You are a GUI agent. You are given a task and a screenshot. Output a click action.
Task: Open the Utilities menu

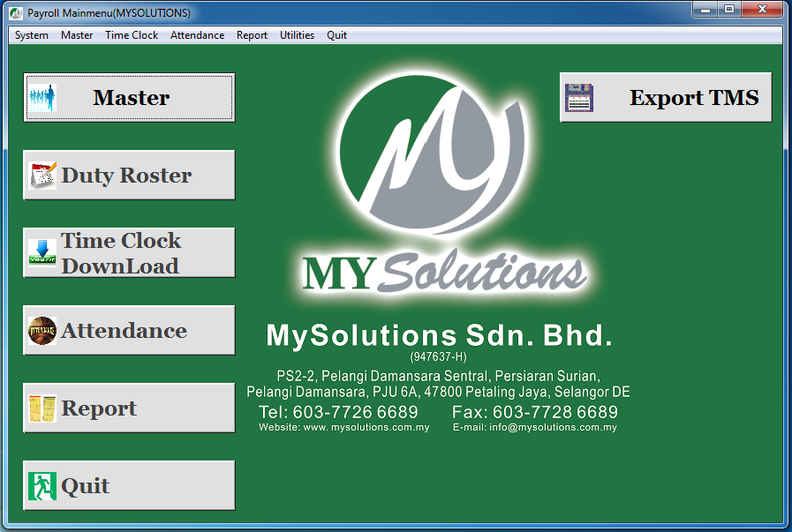[x=297, y=35]
